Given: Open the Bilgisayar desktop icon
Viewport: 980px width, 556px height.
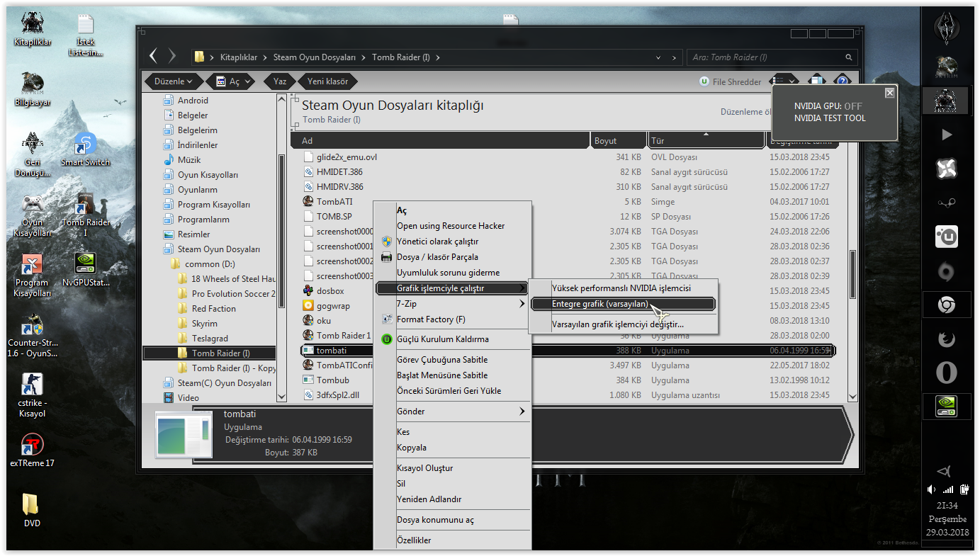Looking at the screenshot, I should [x=32, y=89].
